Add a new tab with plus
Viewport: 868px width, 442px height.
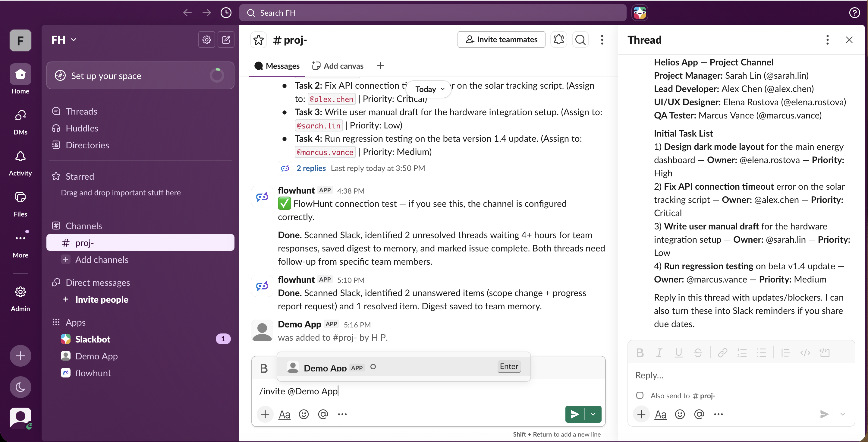[380, 66]
